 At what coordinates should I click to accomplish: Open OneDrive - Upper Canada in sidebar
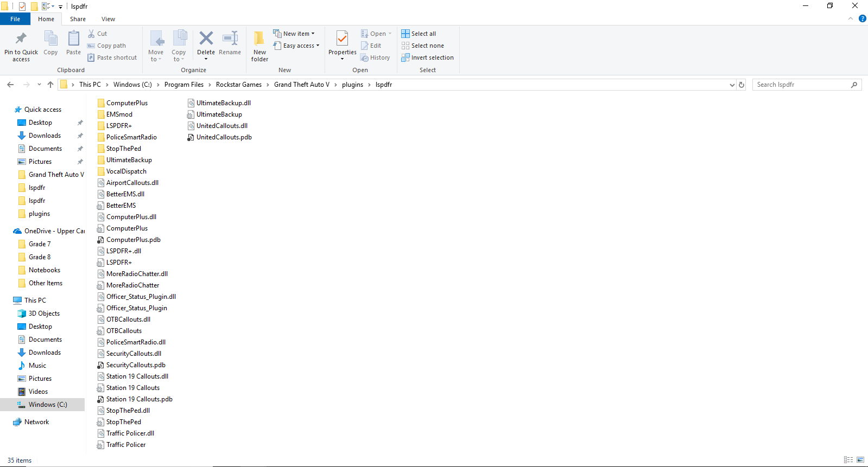[54, 231]
